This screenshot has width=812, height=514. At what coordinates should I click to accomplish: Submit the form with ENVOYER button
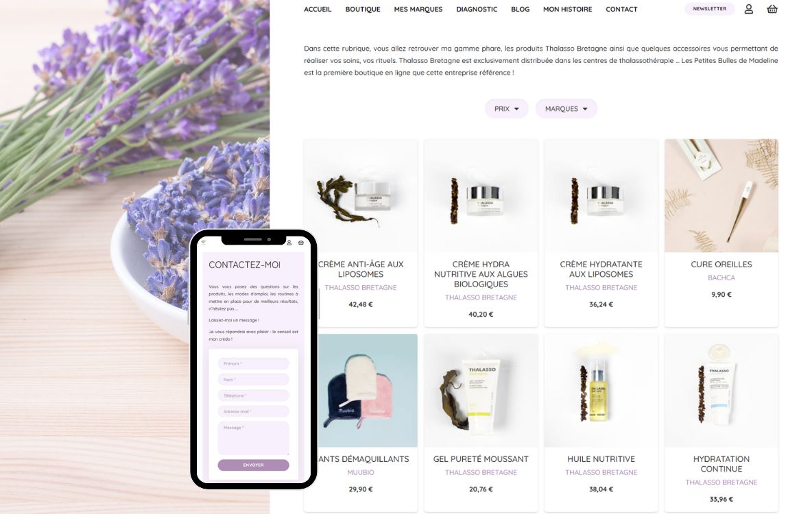(x=253, y=465)
